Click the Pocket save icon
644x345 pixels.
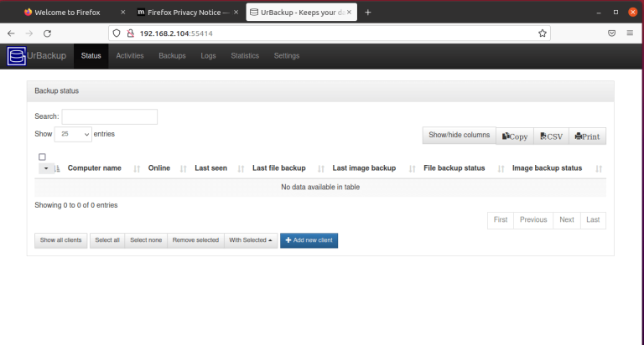(x=611, y=33)
